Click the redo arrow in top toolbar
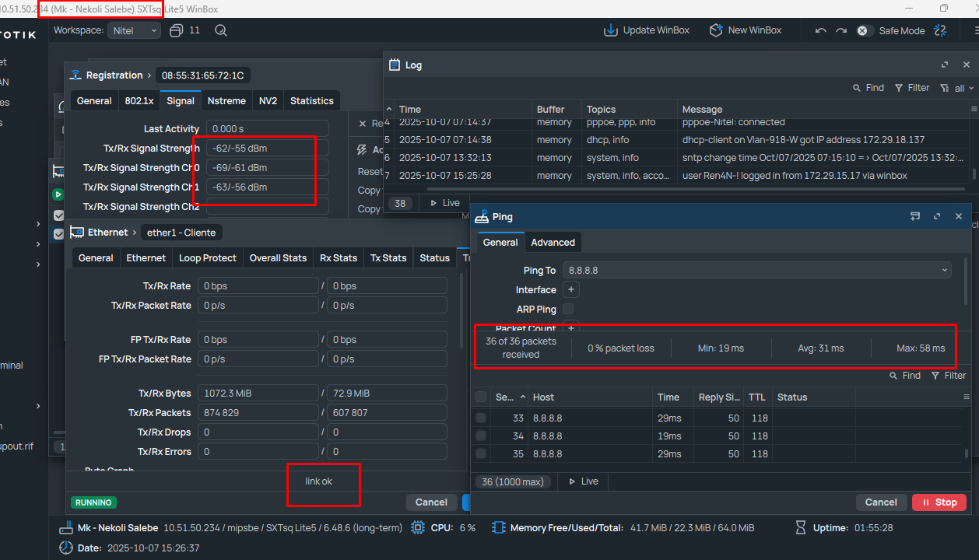This screenshot has width=979, height=560. pos(840,30)
